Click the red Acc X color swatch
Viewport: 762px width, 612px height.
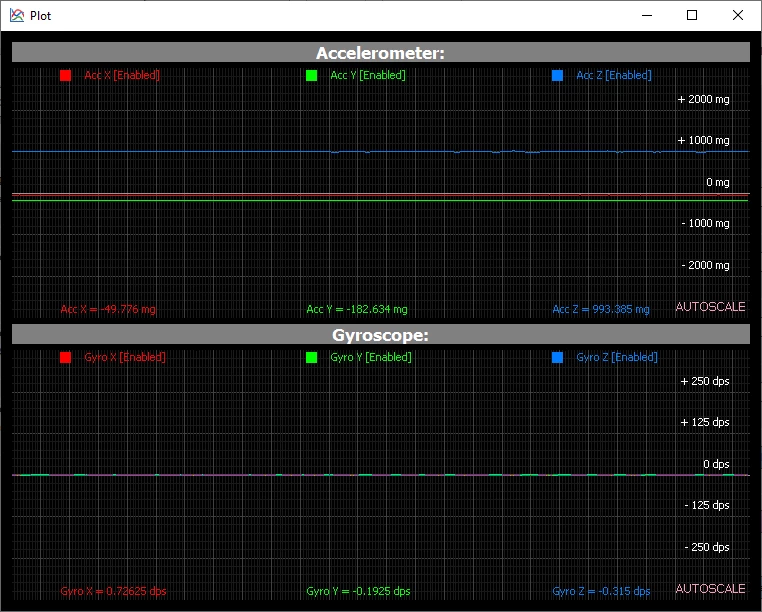pos(66,75)
